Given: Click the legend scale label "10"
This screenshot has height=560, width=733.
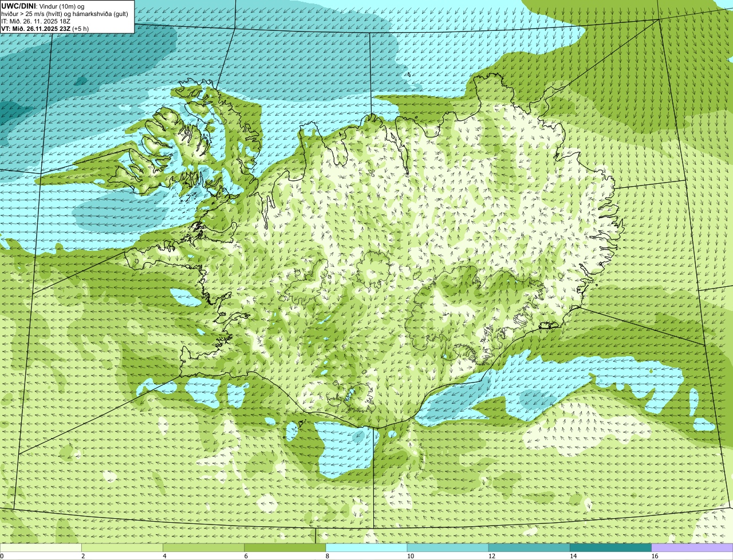Looking at the screenshot, I should tap(410, 556).
